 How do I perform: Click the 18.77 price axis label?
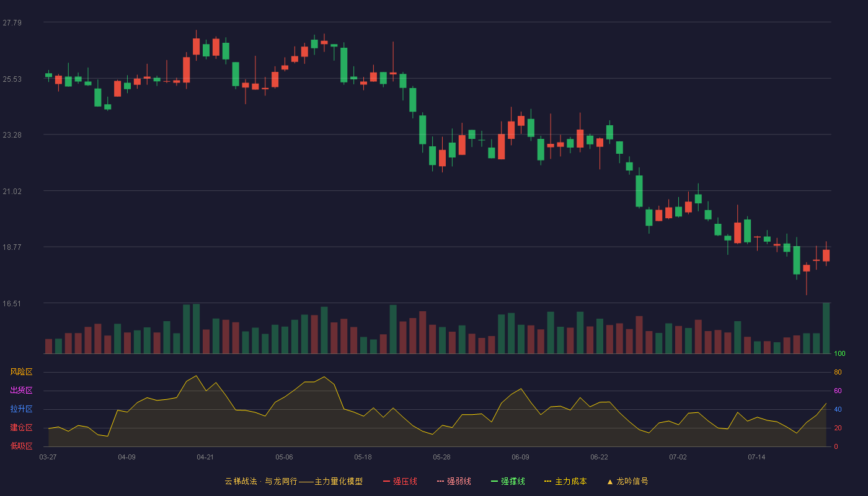coord(12,247)
